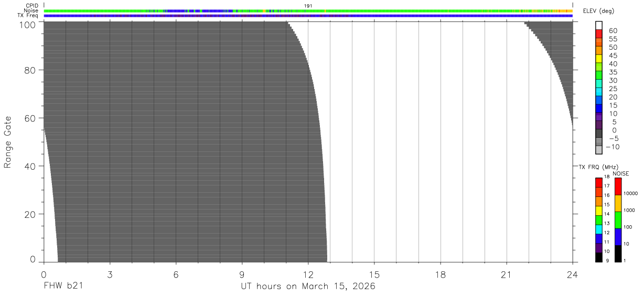644x297 pixels.
Task: Click the 100 label on NOISE legend
Action: pyautogui.click(x=629, y=227)
